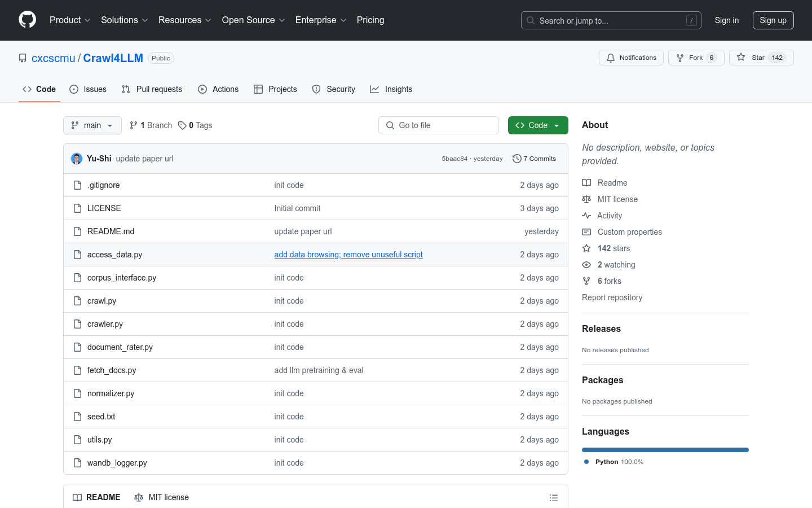Screen dimensions: 812x508
Task: Select the MIT license tab below file list
Action: tap(162, 497)
